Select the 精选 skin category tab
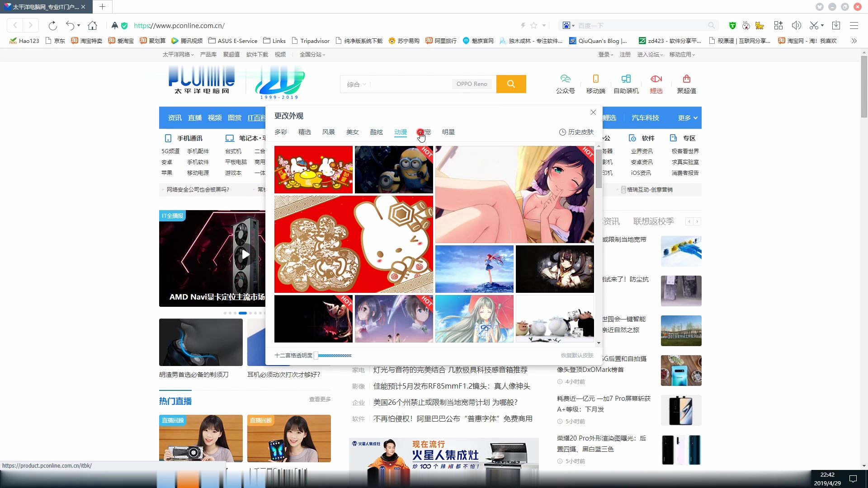 click(x=305, y=132)
